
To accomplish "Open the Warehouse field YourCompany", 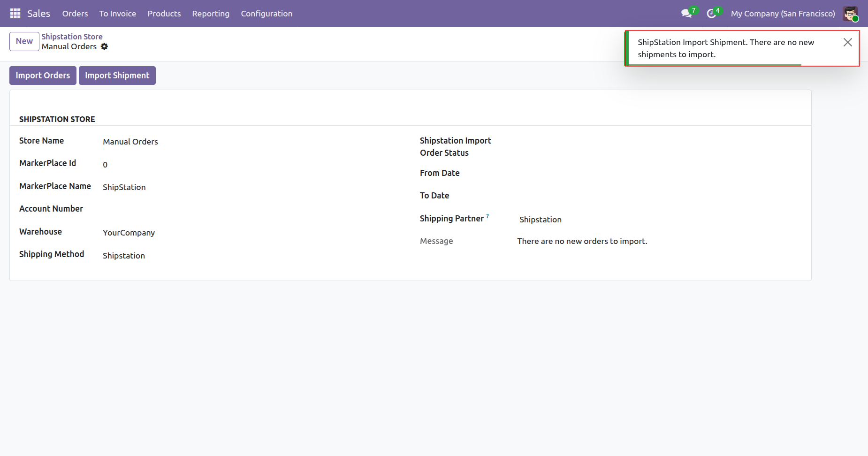I will (x=129, y=233).
